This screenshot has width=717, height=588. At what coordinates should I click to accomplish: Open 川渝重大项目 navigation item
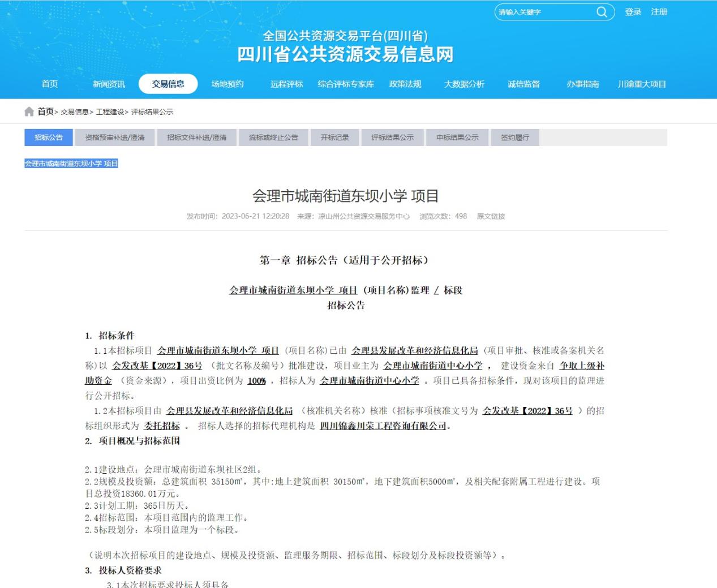[x=642, y=84]
